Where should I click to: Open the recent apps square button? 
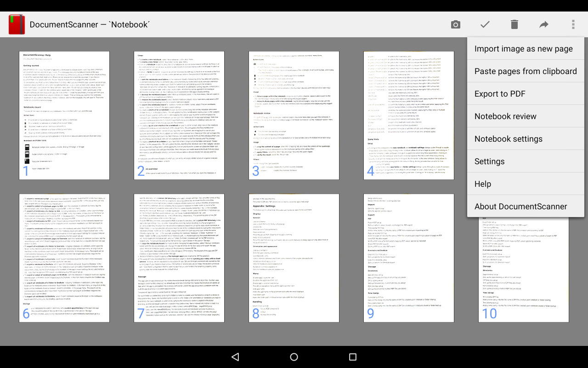352,356
